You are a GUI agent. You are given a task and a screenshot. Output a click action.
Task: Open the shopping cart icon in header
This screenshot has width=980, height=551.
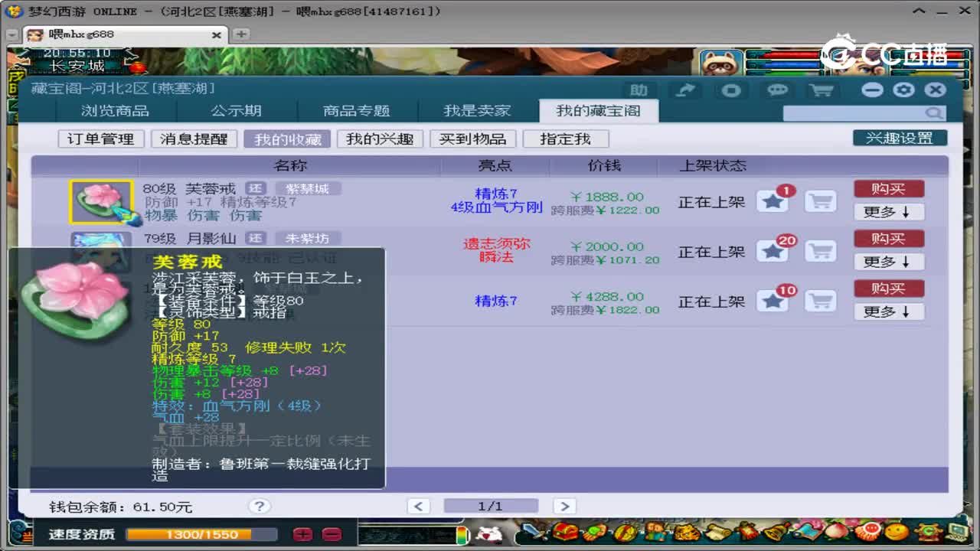pyautogui.click(x=822, y=90)
